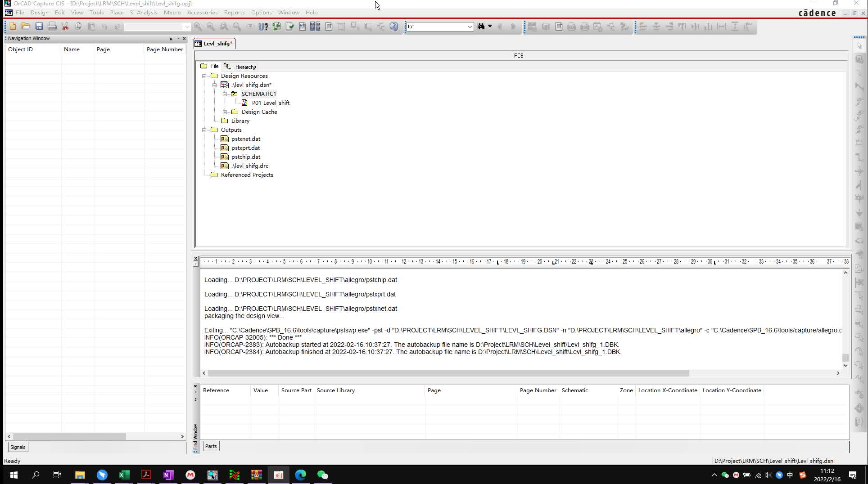Screen dimensions: 868x484
Task: Collapse the SCHEMATIC1 folder
Action: click(225, 94)
